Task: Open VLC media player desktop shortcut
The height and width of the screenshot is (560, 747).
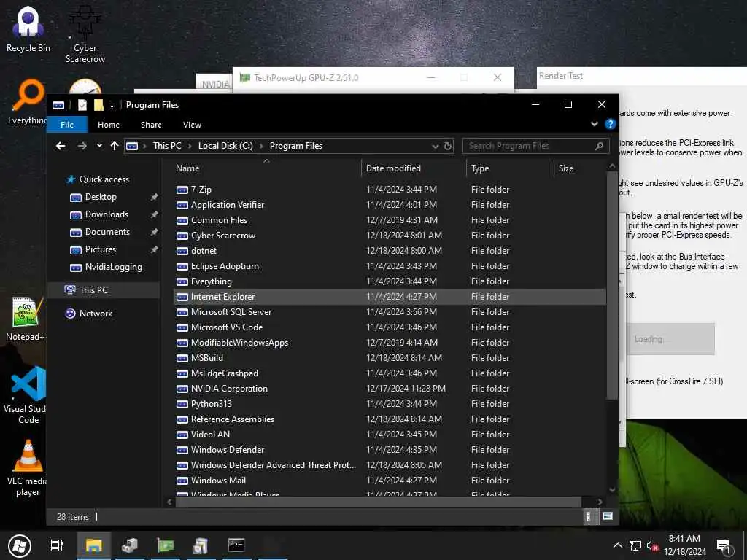Action: coord(27,468)
